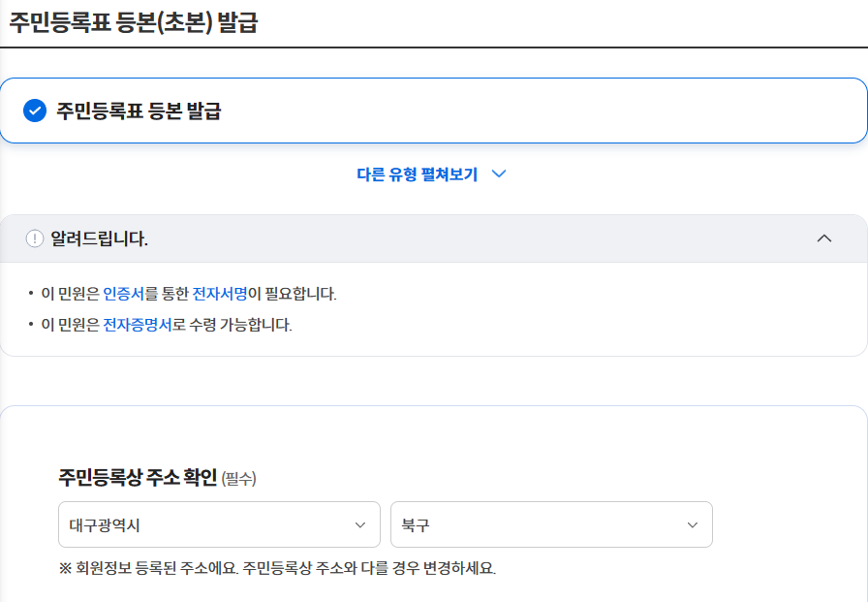This screenshot has width=868, height=602.
Task: Click the 주민등록표 등본 발급 label text
Action: [x=139, y=111]
